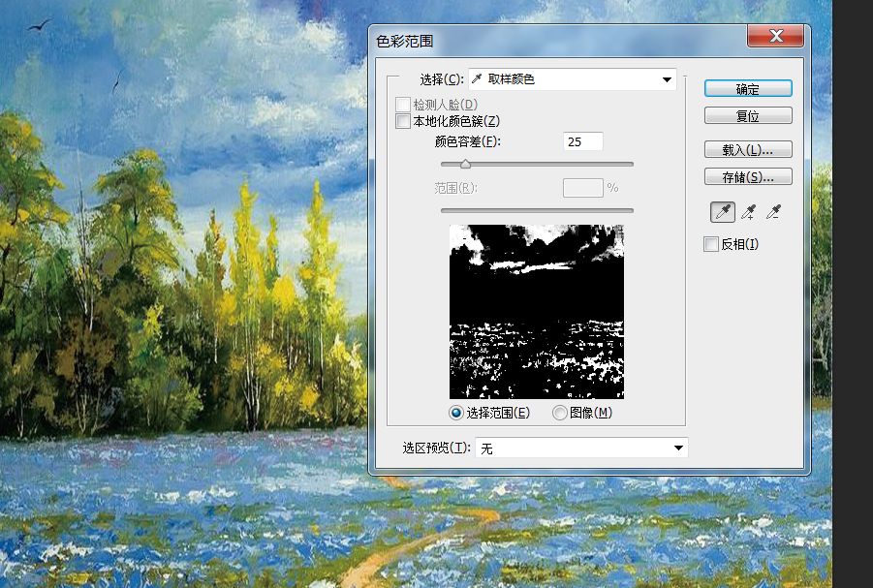Select the Subtract from Sample eyedropper

coord(774,212)
